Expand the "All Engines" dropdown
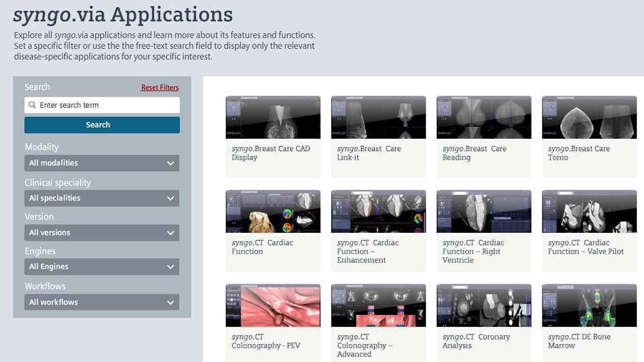The height and width of the screenshot is (362, 644). (102, 266)
